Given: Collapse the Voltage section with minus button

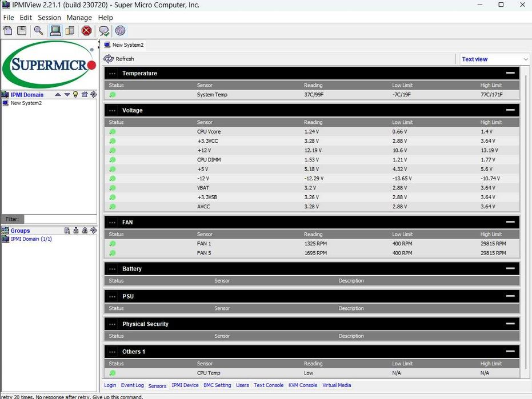Looking at the screenshot, I should coord(510,110).
